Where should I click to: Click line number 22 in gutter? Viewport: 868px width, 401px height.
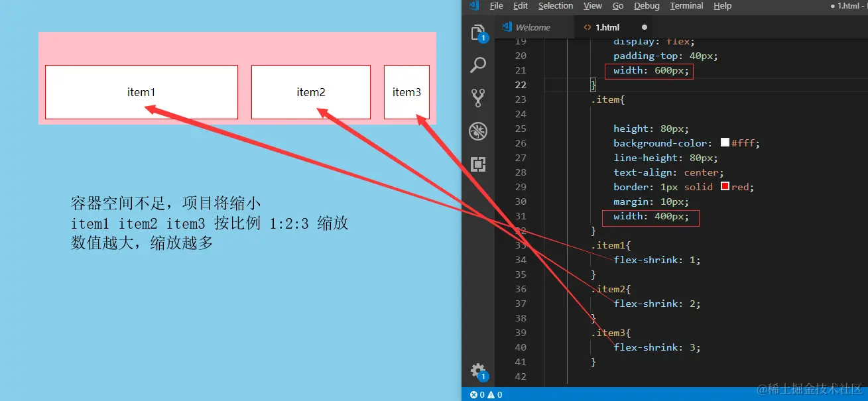click(x=520, y=85)
